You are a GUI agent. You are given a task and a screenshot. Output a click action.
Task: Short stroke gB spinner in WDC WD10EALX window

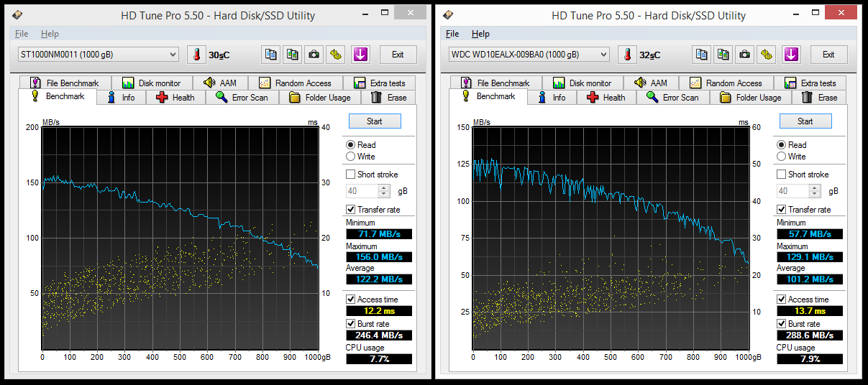click(815, 191)
